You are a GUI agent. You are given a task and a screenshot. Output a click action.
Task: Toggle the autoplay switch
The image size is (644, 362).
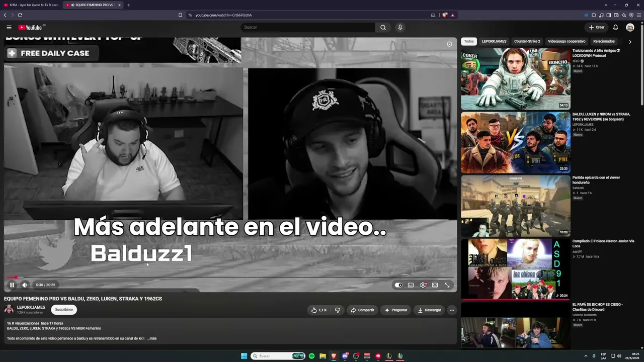[x=398, y=285]
